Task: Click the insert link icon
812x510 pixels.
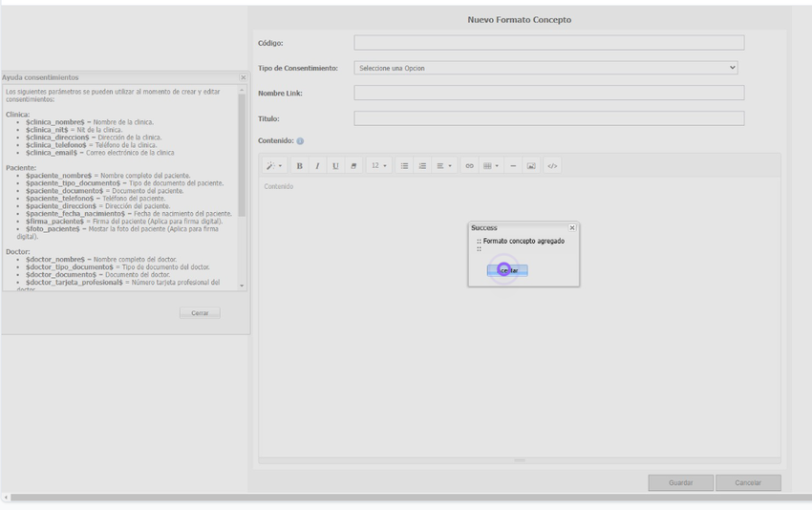Action: coord(469,165)
